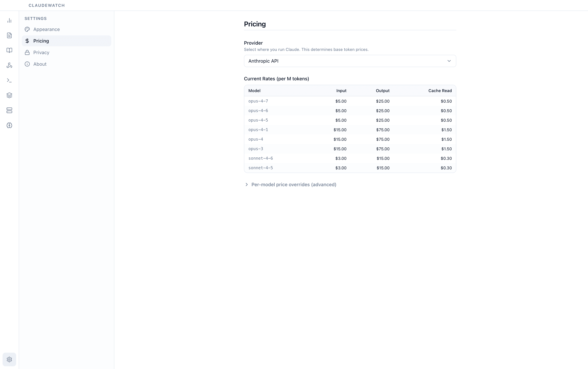Click the SETTINGS sidebar heading
The width and height of the screenshot is (588, 369).
click(x=36, y=19)
